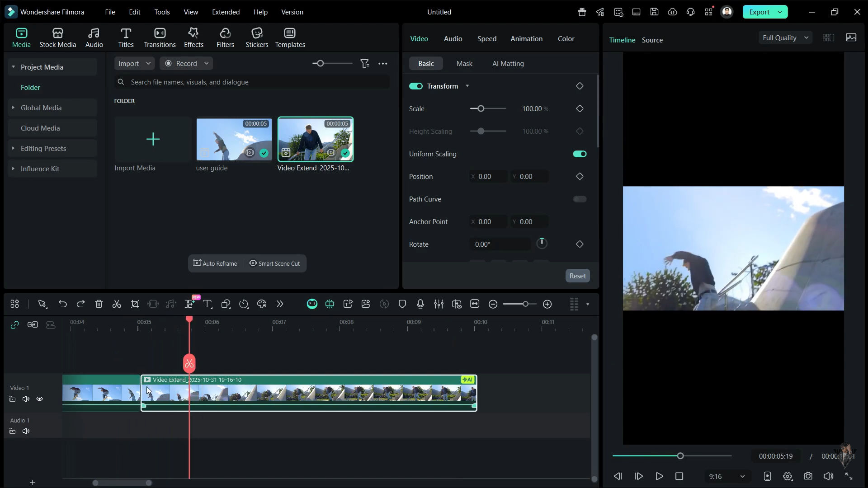Open the Stickers panel

coord(257,38)
